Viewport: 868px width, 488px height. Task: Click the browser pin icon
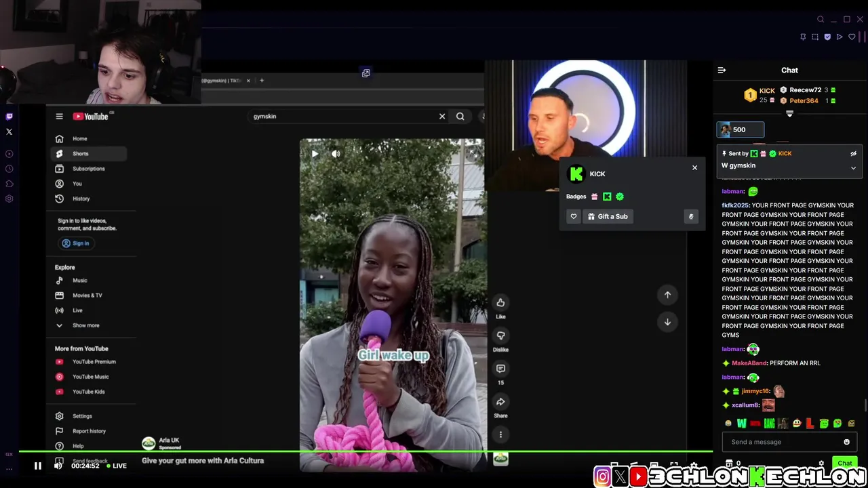(803, 37)
